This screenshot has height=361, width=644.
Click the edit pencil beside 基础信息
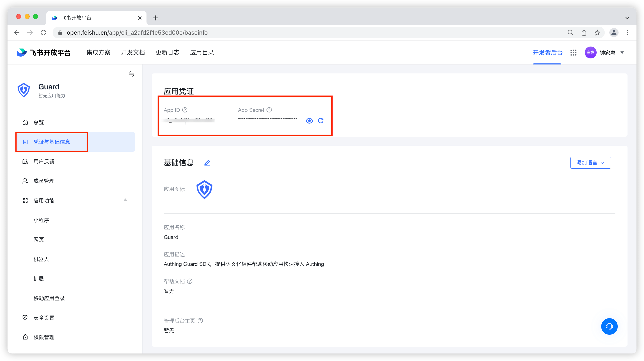coord(207,163)
